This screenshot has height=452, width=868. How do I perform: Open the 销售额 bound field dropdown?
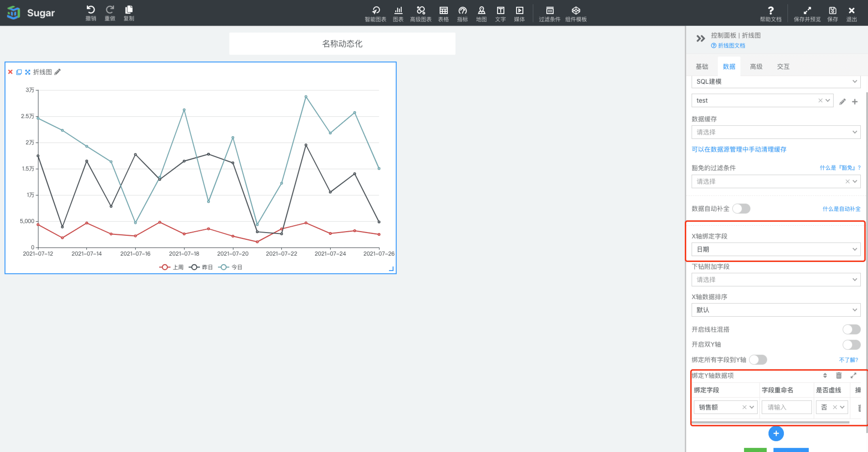[x=726, y=407]
